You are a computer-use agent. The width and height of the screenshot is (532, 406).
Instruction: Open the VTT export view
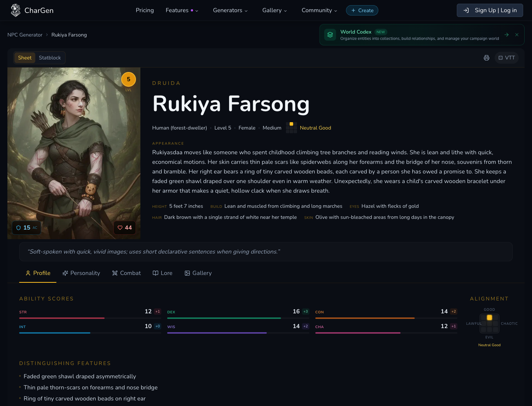pyautogui.click(x=507, y=58)
